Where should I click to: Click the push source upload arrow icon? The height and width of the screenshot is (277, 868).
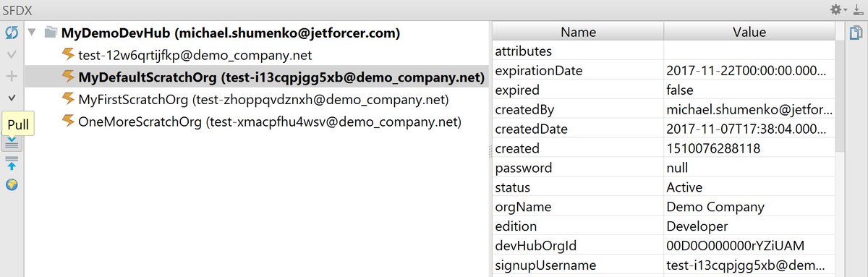point(12,164)
